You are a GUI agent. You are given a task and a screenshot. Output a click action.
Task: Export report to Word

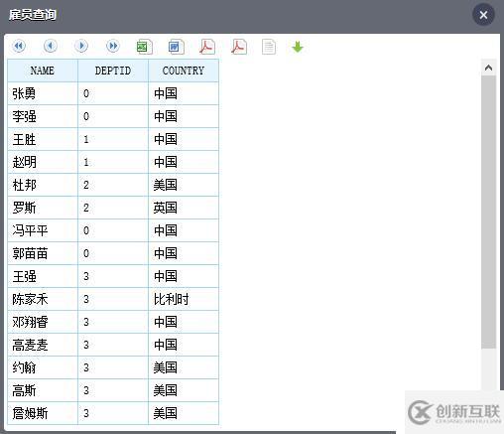(176, 47)
